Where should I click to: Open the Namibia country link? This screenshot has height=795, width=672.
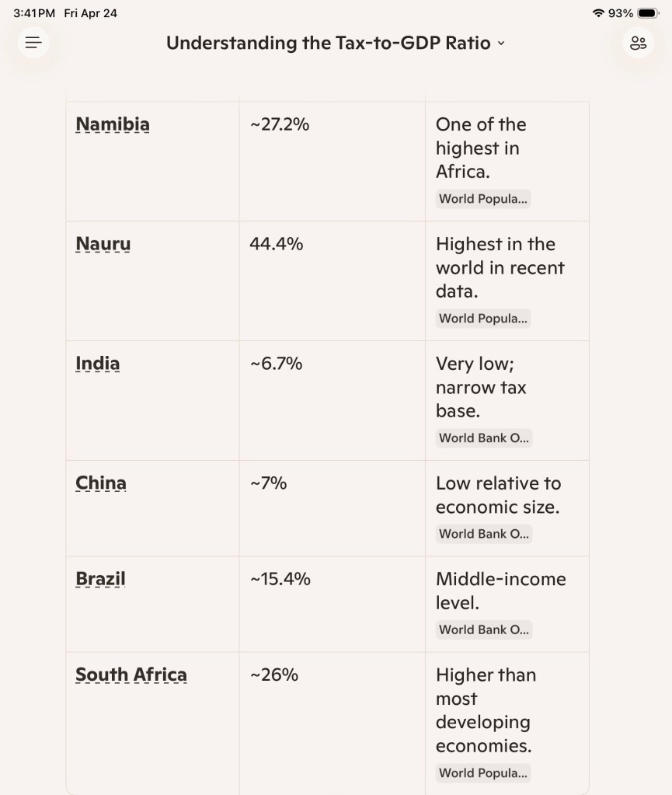(113, 124)
